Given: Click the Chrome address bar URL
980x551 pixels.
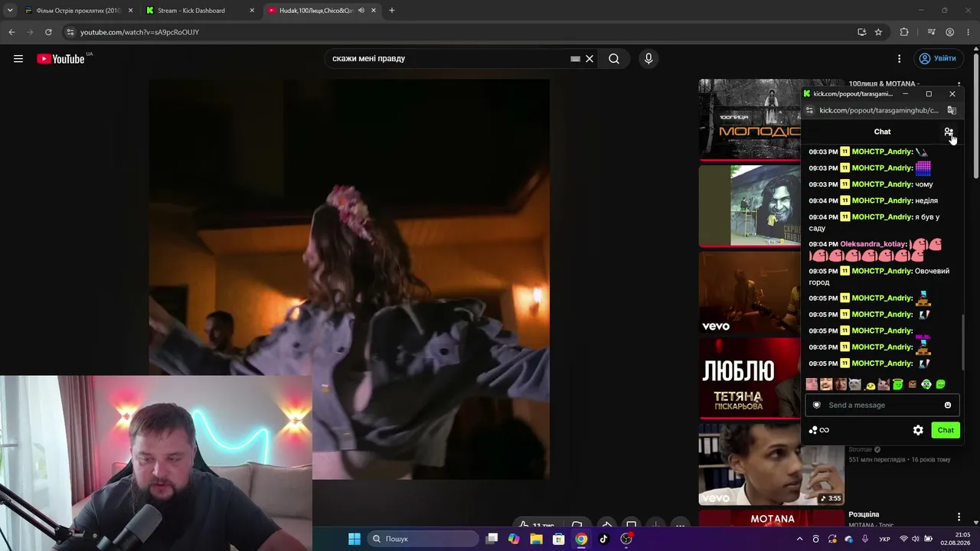Looking at the screenshot, I should 139,32.
